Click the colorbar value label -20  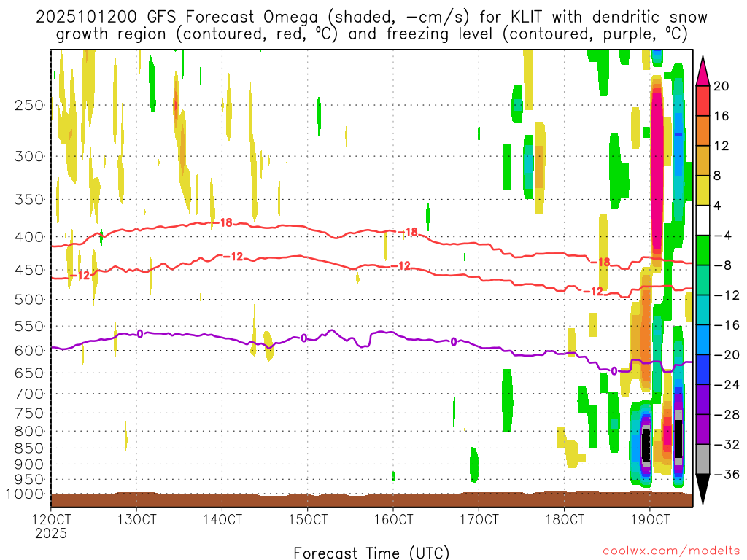(x=727, y=355)
